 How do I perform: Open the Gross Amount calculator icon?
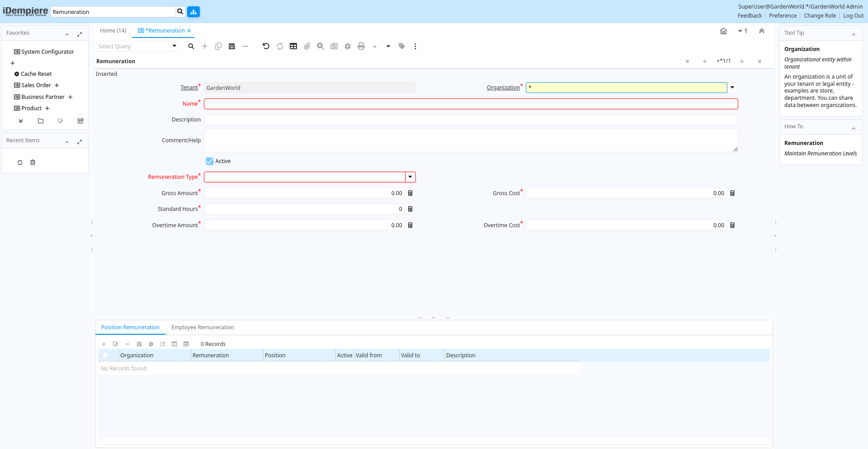pos(410,193)
